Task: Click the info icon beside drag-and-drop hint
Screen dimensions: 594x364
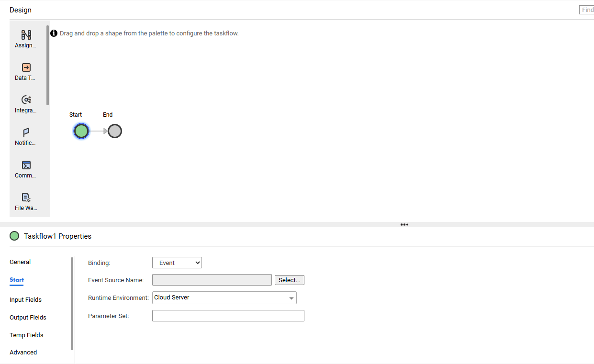Action: [54, 33]
